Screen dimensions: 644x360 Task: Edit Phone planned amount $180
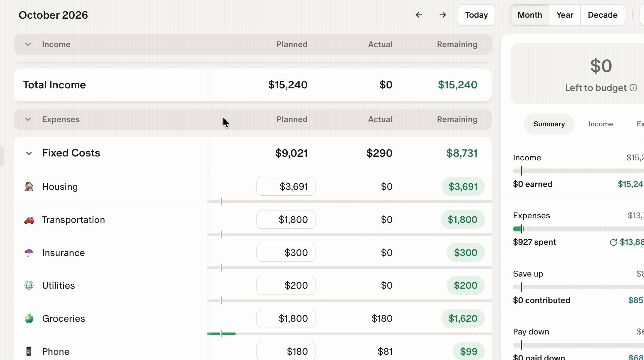click(x=286, y=351)
